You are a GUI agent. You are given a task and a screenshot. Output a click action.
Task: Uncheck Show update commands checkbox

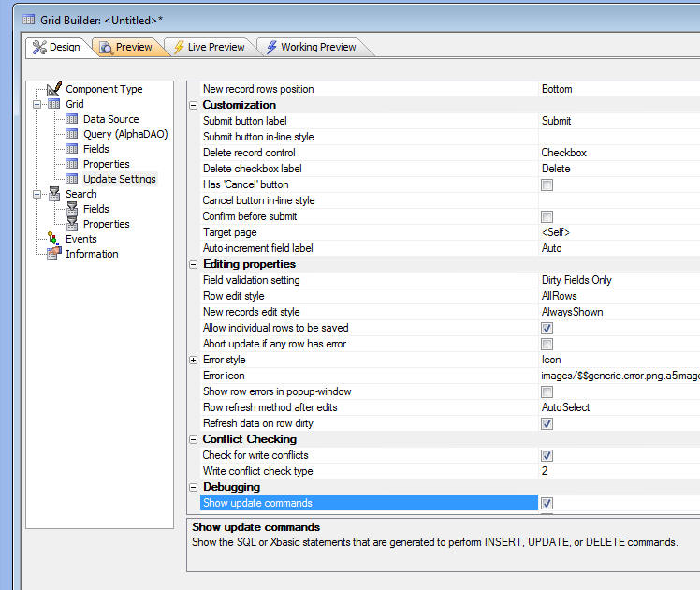point(547,503)
